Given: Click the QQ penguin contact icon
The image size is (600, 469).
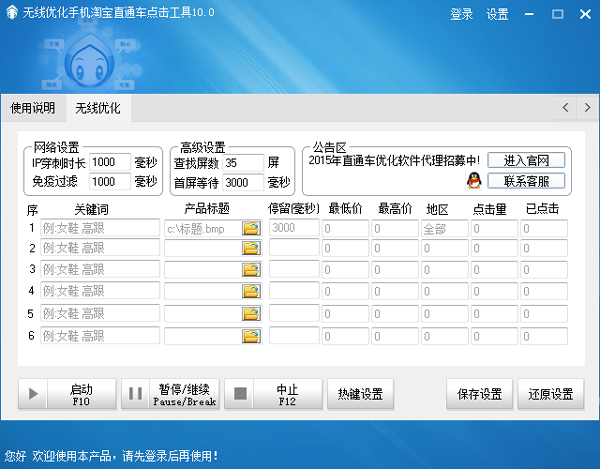Looking at the screenshot, I should [x=474, y=181].
